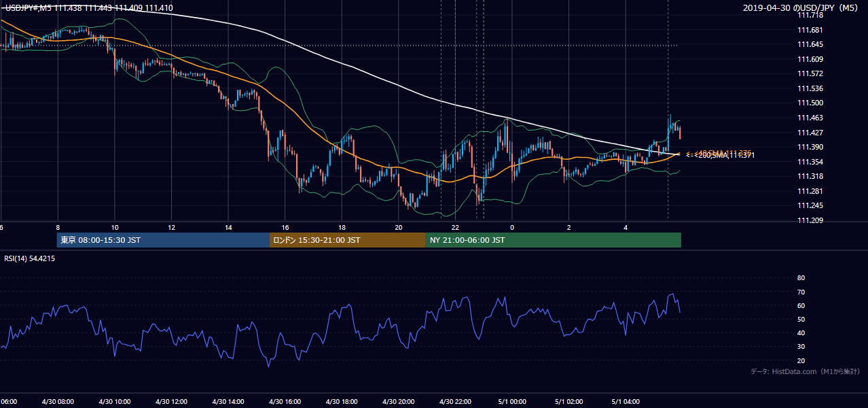Screen dimensions: 868x408
Task: Click the price chart hour label 14
Action: 228,228
